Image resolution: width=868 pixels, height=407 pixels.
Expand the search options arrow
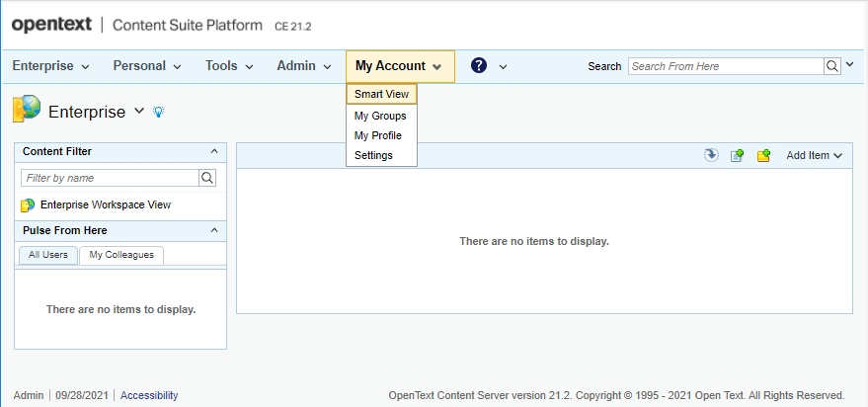849,66
